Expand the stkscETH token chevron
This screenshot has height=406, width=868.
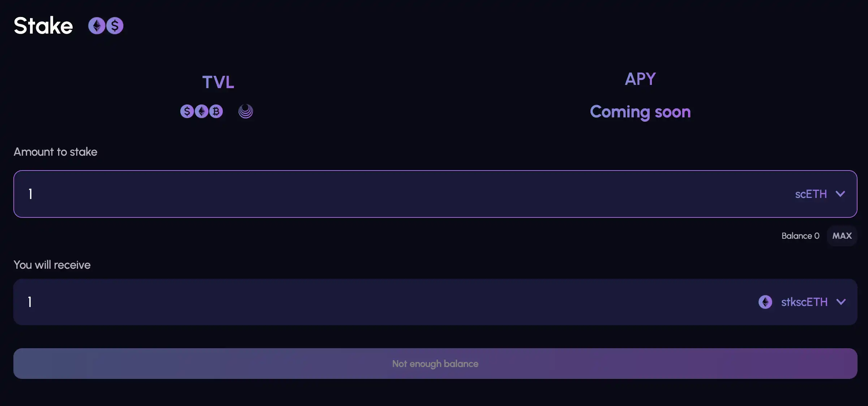coord(841,302)
